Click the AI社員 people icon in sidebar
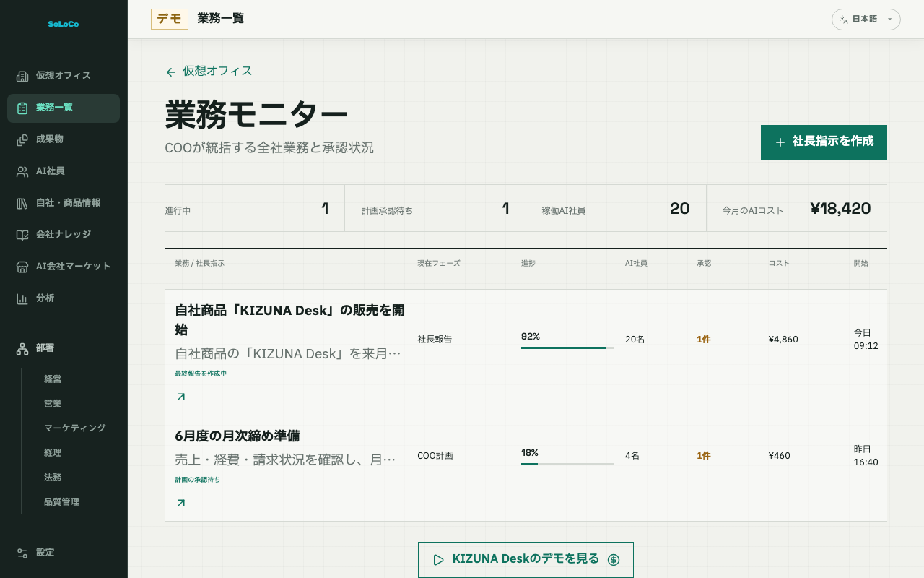The height and width of the screenshot is (578, 924). [22, 171]
